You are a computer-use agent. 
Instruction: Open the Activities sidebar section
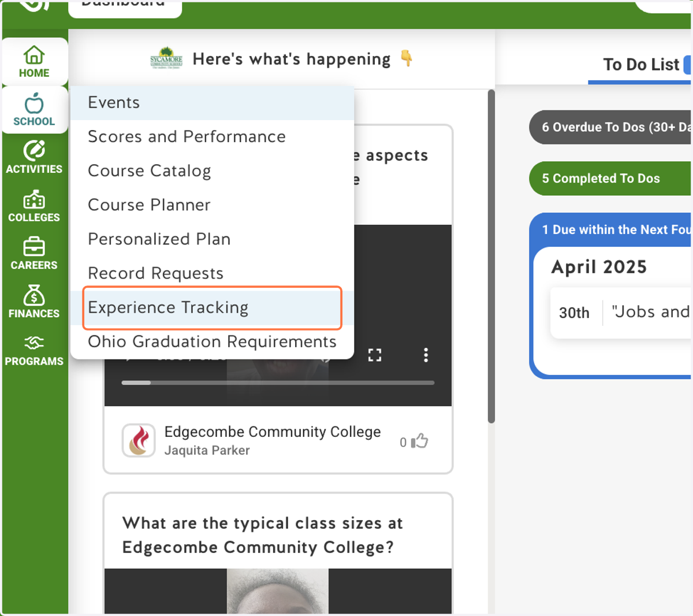(x=34, y=157)
